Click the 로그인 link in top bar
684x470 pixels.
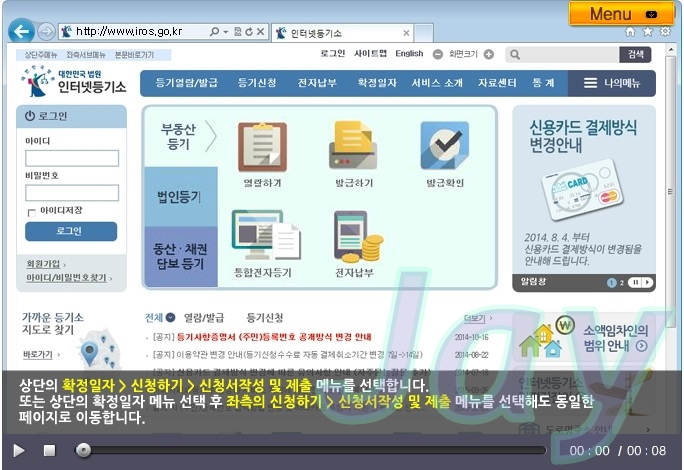(x=332, y=54)
